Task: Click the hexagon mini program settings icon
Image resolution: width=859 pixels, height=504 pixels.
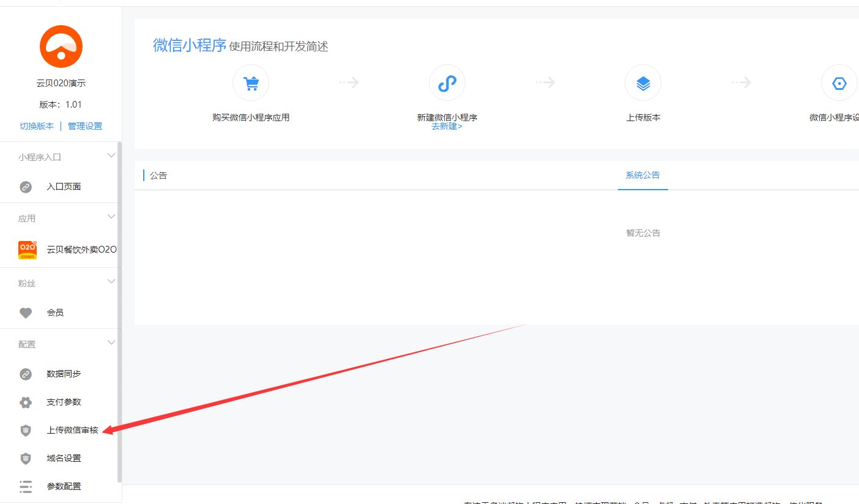Action: [x=839, y=83]
